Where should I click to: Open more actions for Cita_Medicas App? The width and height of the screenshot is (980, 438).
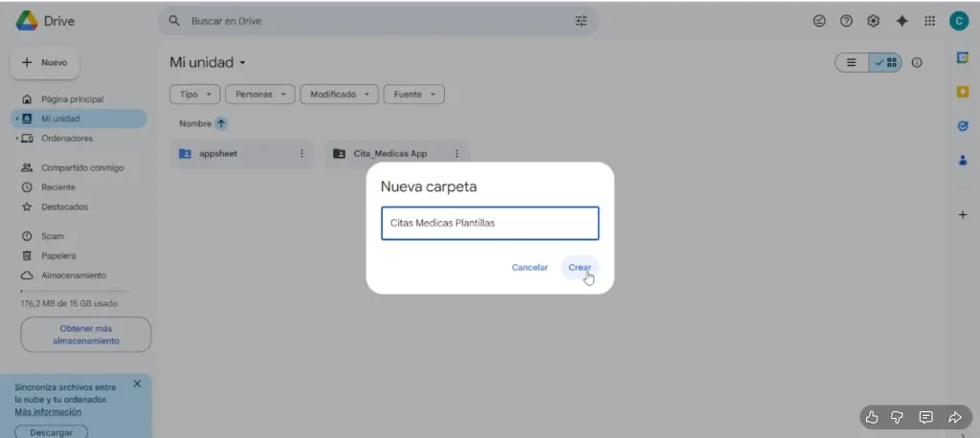[x=457, y=154]
